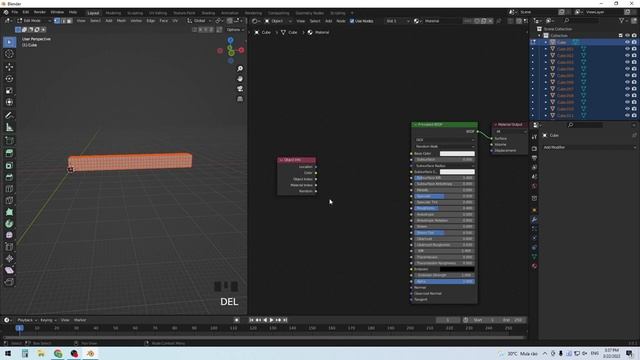Select the Measure tool
Screen dimensions: 640x360
tap(9, 127)
